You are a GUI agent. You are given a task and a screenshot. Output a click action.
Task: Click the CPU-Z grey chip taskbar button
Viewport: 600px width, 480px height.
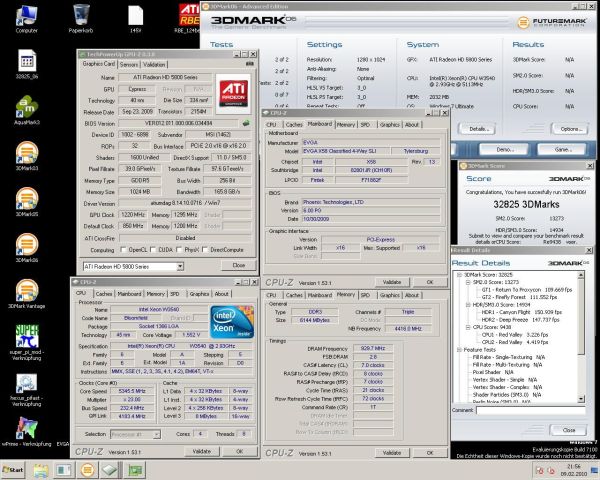coord(109,470)
